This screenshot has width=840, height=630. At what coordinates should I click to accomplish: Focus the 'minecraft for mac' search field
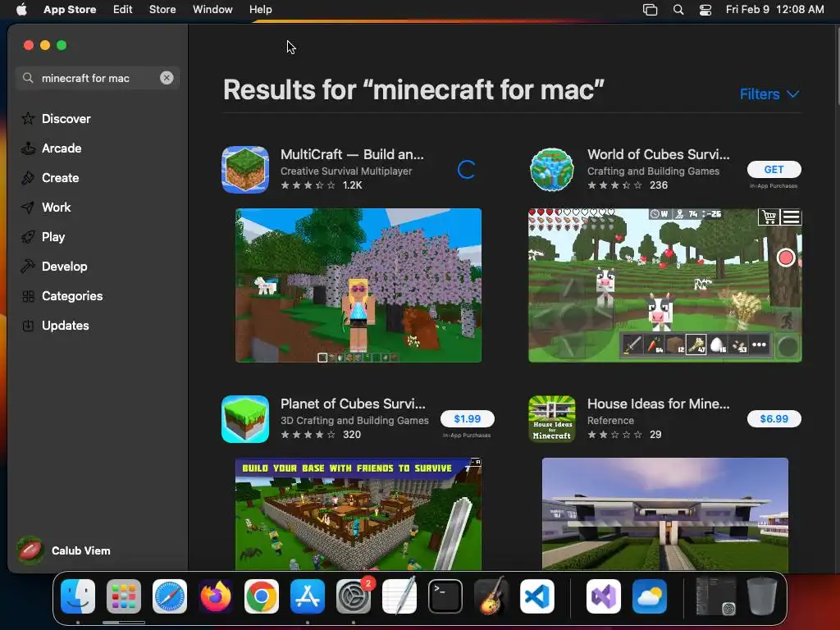(98, 78)
